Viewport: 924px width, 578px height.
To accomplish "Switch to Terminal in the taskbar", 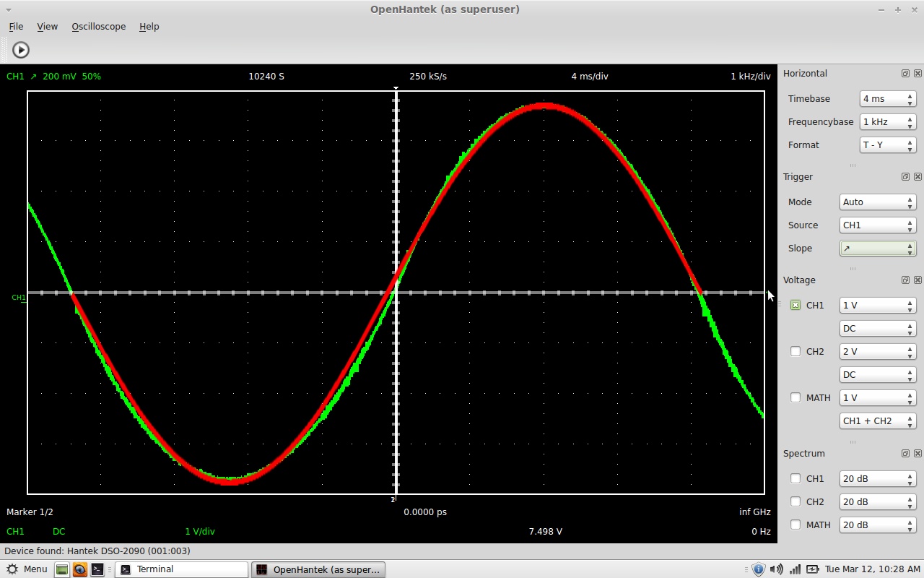I will (x=181, y=569).
